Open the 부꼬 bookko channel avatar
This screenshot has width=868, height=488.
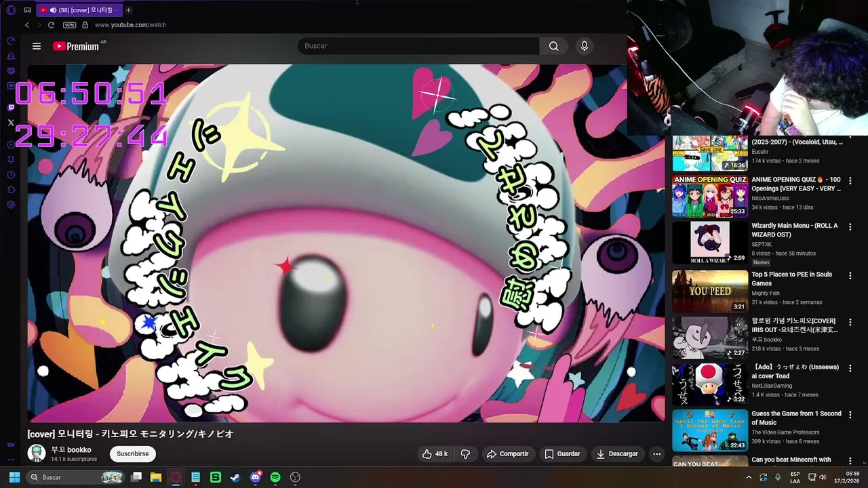pos(37,453)
